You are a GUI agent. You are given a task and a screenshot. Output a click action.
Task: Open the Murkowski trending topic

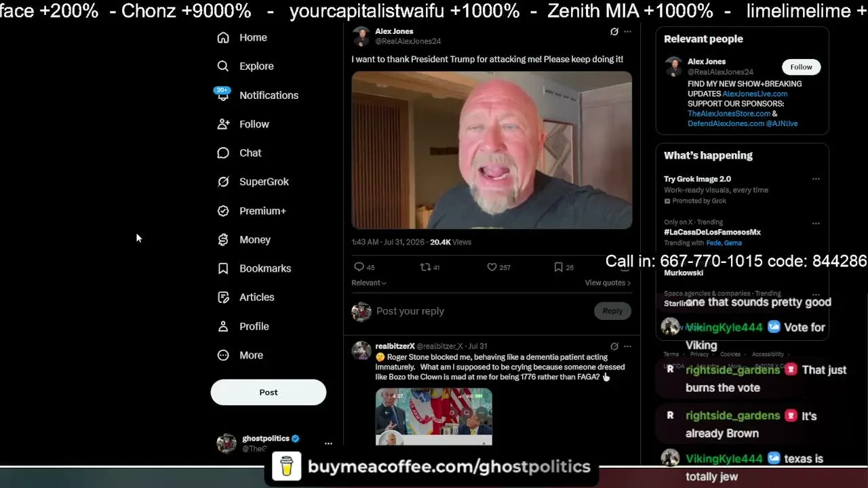[x=684, y=272]
